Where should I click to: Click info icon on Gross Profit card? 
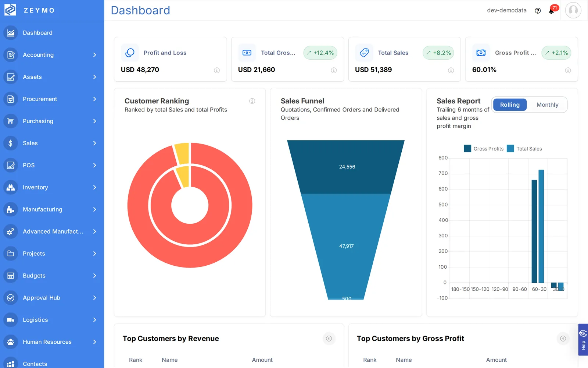pyautogui.click(x=568, y=70)
